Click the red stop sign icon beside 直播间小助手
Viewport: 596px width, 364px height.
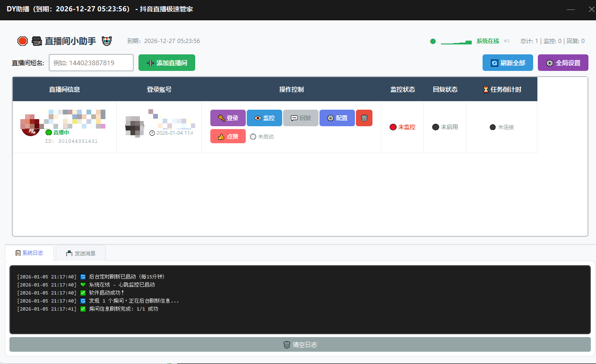click(22, 41)
